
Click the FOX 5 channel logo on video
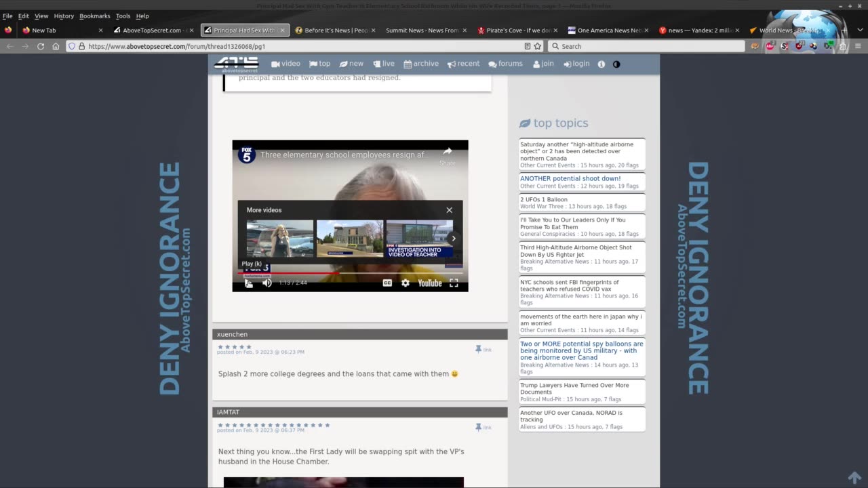pos(247,155)
